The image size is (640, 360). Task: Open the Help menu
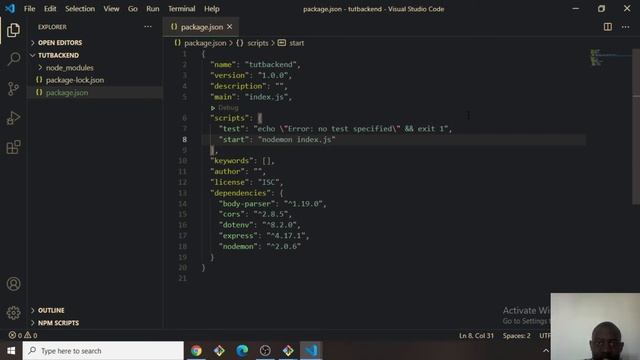(211, 9)
